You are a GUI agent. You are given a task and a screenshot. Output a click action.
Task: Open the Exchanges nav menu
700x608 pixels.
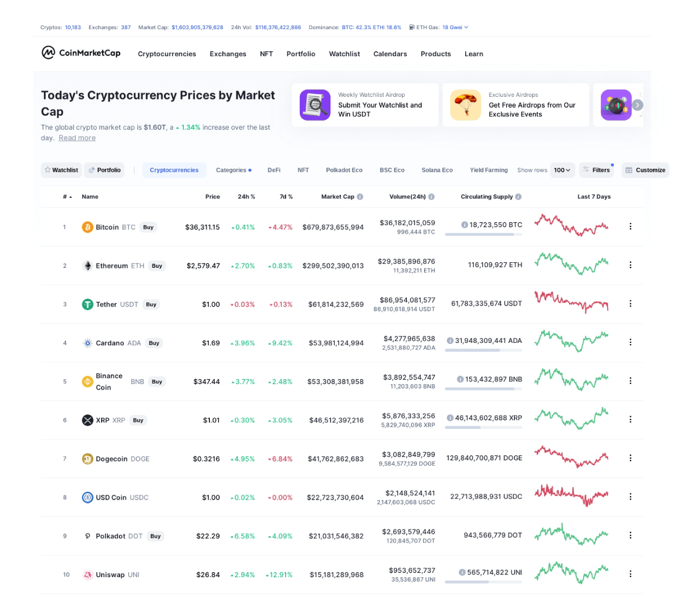(228, 54)
